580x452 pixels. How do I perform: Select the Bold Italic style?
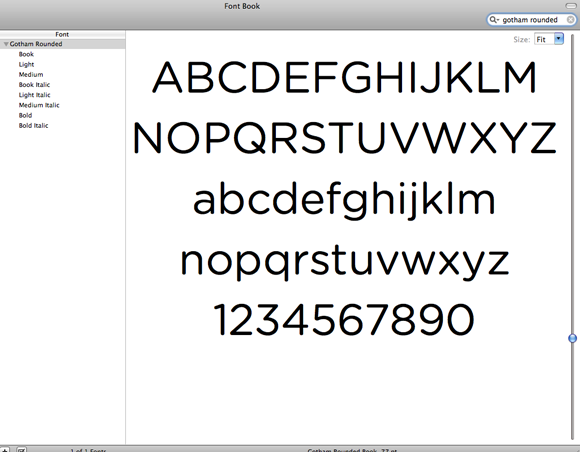pyautogui.click(x=33, y=126)
